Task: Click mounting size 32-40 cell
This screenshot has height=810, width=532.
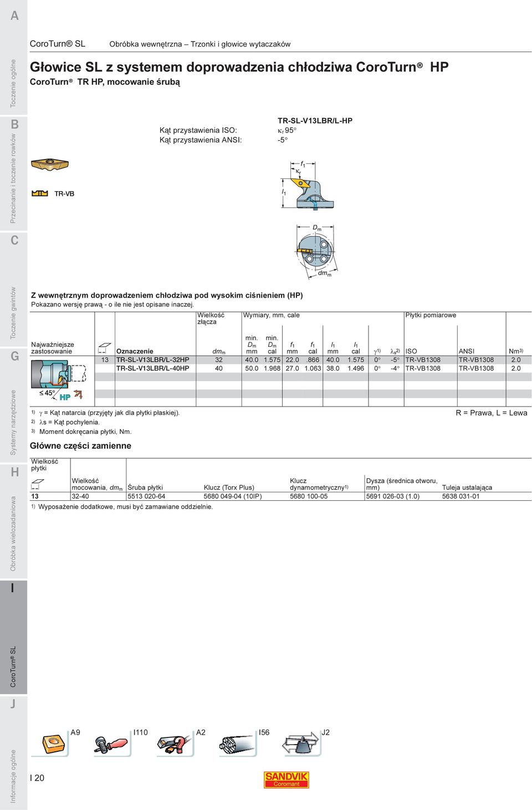Action: (x=80, y=496)
